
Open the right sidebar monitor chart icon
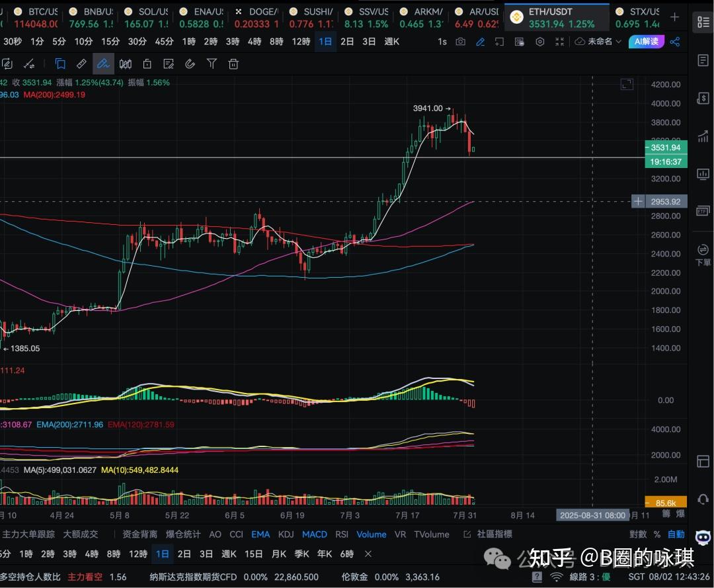(703, 173)
